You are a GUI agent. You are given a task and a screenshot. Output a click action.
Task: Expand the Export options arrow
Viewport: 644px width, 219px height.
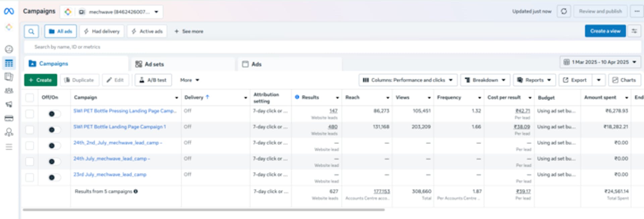coord(599,80)
